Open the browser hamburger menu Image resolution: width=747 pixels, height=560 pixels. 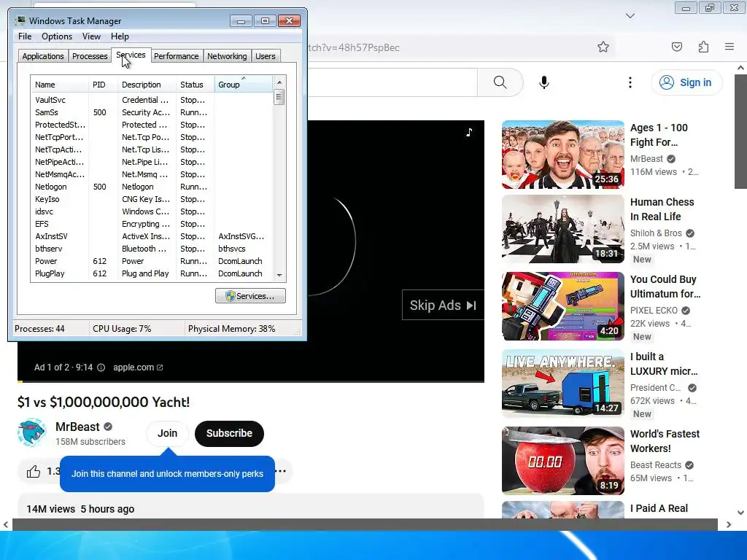(729, 47)
